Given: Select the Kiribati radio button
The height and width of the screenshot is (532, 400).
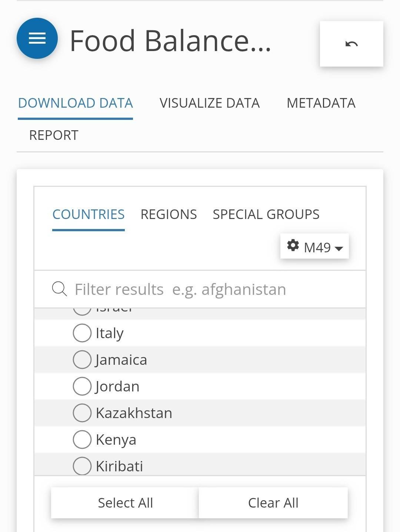Looking at the screenshot, I should point(82,466).
